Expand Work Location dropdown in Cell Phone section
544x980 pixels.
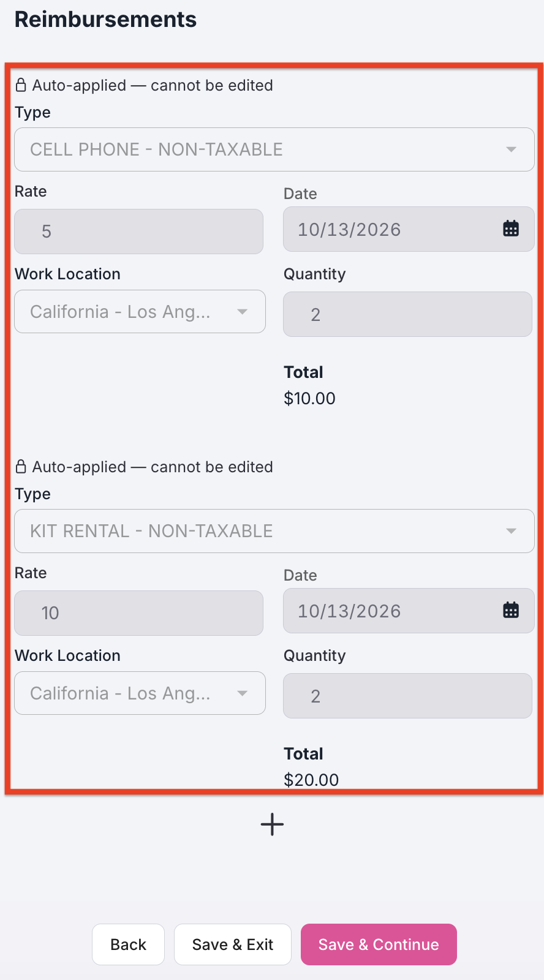coord(140,312)
